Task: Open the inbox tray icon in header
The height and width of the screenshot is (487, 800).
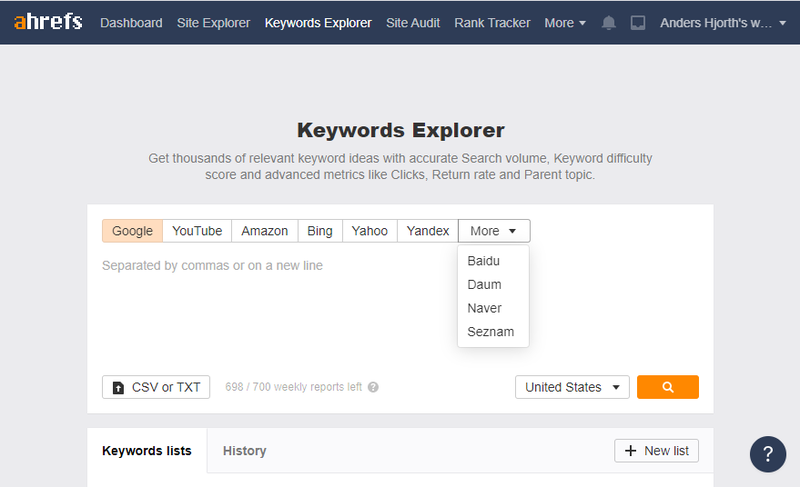Action: (x=638, y=23)
